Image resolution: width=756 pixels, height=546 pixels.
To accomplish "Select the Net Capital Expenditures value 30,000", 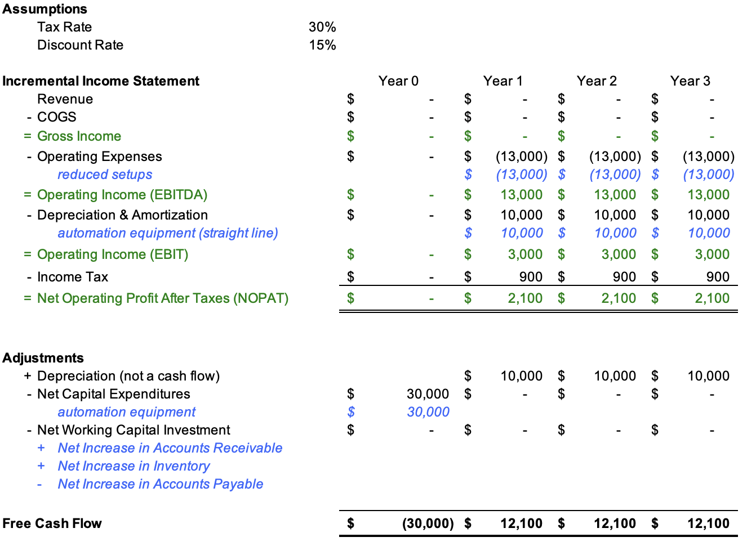I will click(428, 394).
